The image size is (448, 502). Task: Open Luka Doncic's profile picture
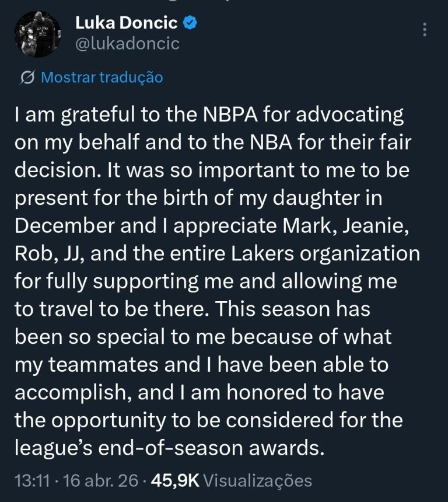tap(37, 34)
